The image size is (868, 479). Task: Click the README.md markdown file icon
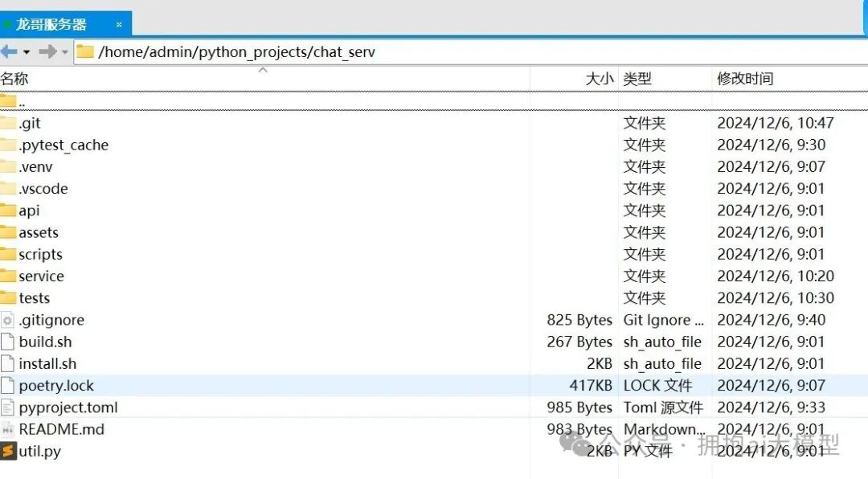coord(7,429)
